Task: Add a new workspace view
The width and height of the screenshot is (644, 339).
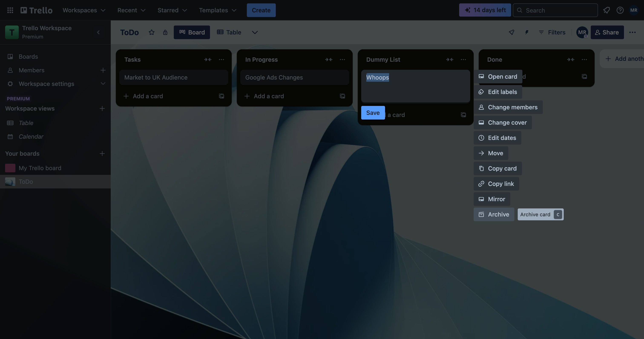Action: tap(102, 108)
